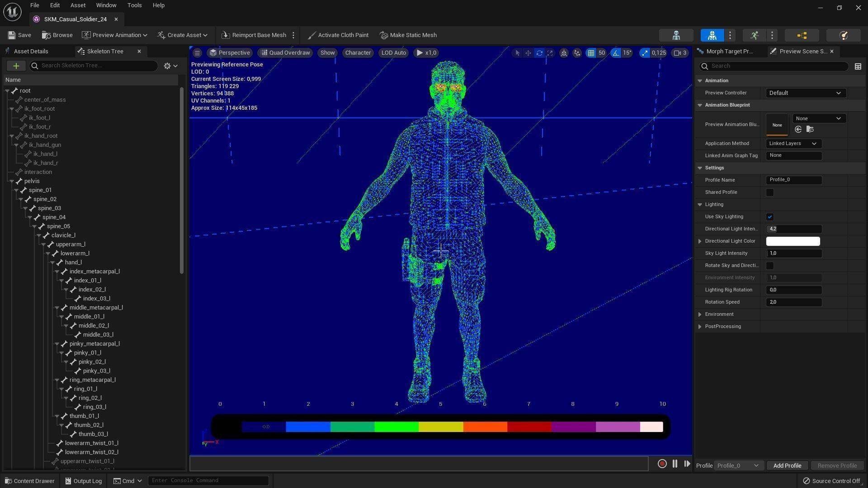
Task: Disable Use Sky Lighting checkbox
Action: (769, 217)
